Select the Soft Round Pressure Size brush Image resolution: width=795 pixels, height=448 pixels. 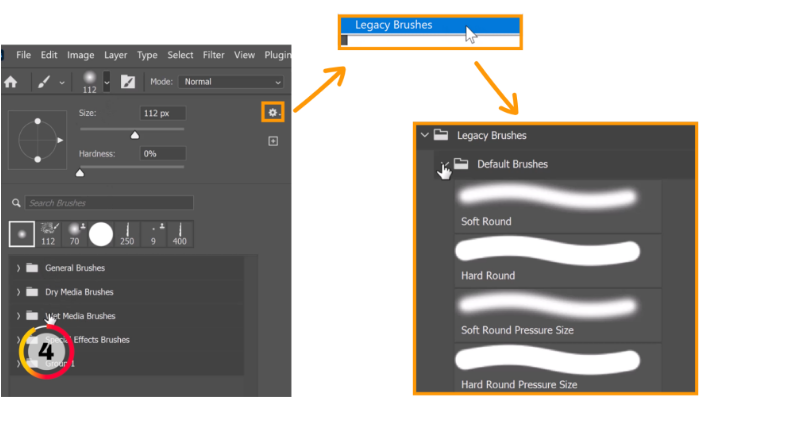coord(558,315)
